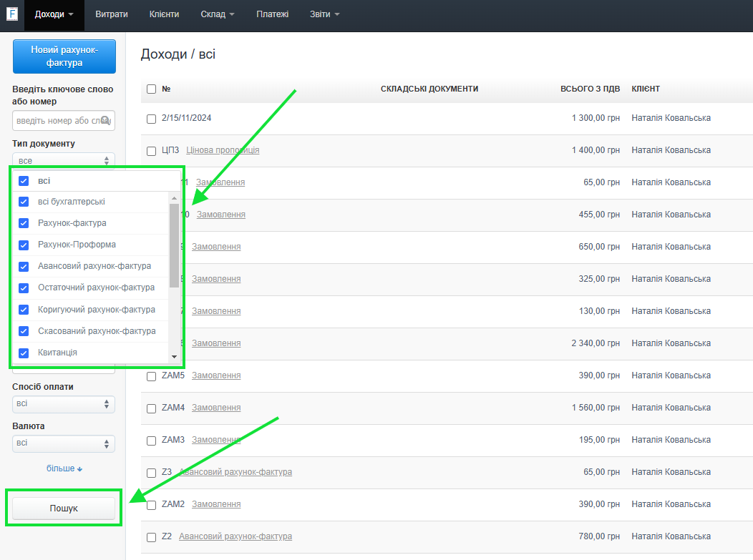Check the select-all checkbox in table header
753x560 pixels.
point(151,89)
